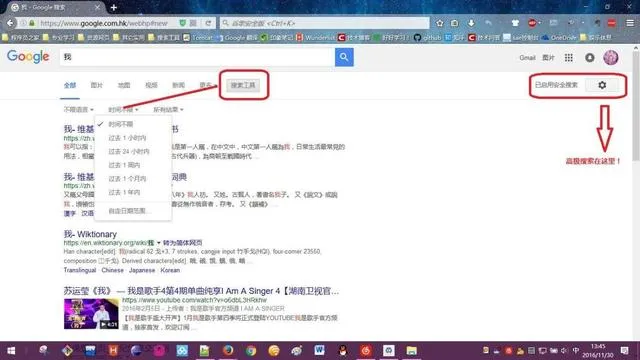Click the AdBlock Plus toolbar icon
This screenshot has height=360, width=640.
532,23
